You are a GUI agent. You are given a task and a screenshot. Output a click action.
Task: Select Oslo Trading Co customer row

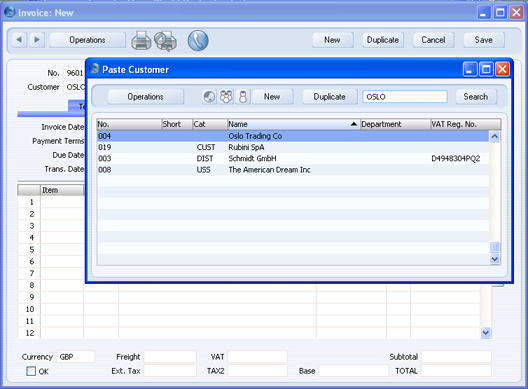(x=293, y=136)
